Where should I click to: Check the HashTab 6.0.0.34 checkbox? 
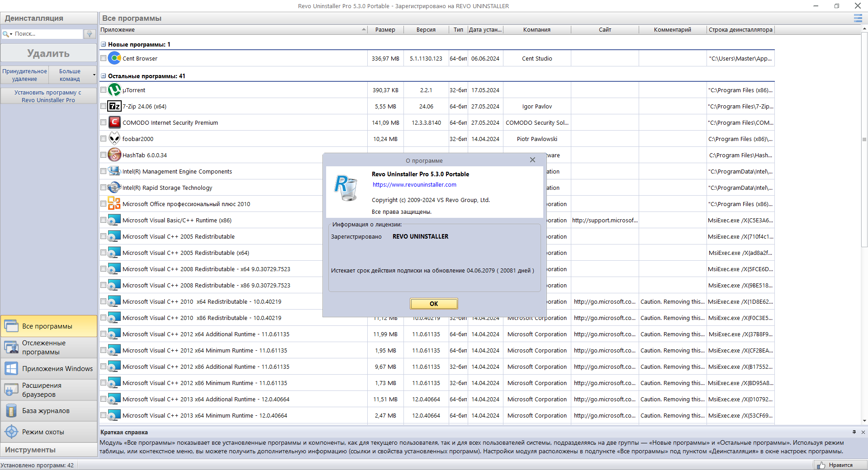point(103,155)
